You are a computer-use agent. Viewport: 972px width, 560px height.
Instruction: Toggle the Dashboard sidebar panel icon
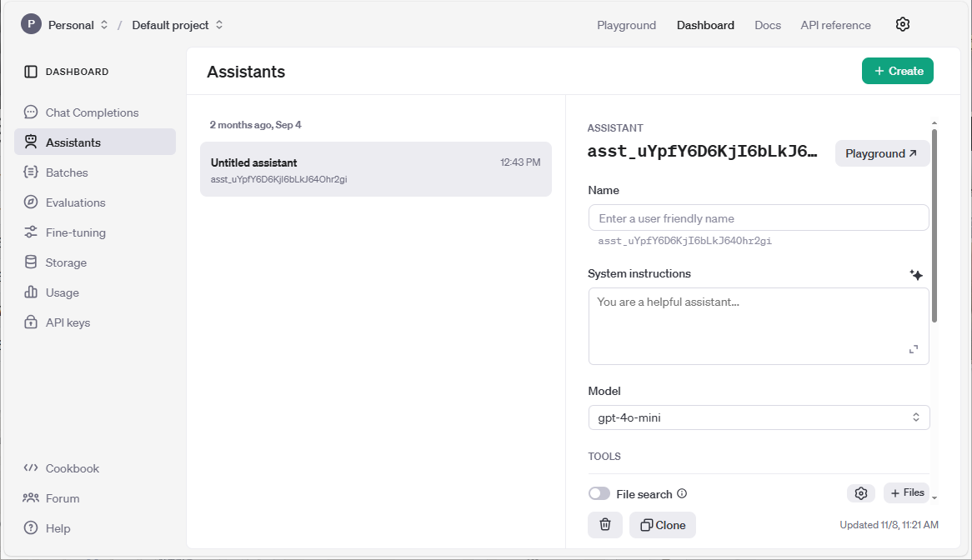(30, 72)
